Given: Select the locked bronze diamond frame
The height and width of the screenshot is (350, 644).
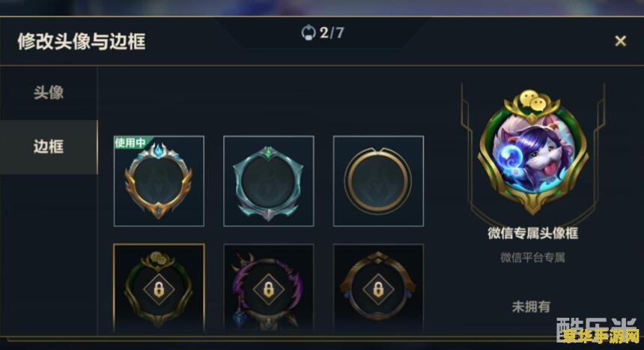Looking at the screenshot, I should (378, 288).
